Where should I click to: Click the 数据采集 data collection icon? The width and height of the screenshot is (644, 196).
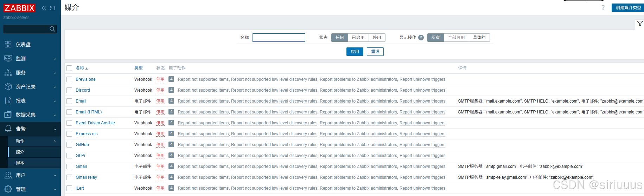pos(8,115)
